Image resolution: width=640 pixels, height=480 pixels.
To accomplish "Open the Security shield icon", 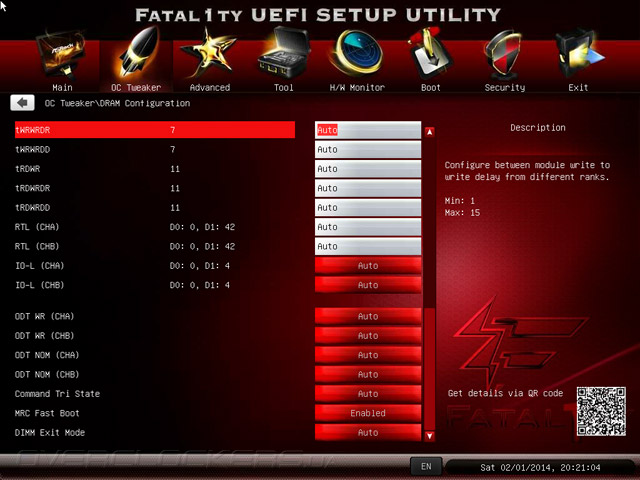I will click(504, 54).
